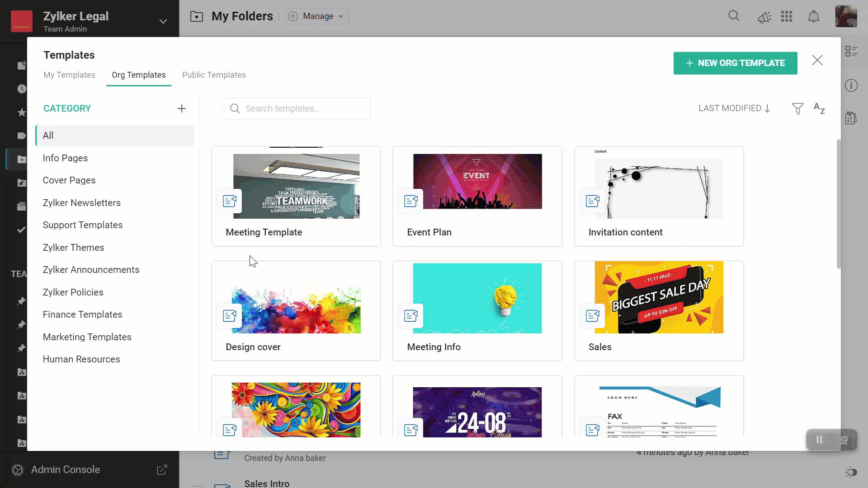Click New Org Template button
Image resolution: width=868 pixels, height=488 pixels.
[x=735, y=63]
